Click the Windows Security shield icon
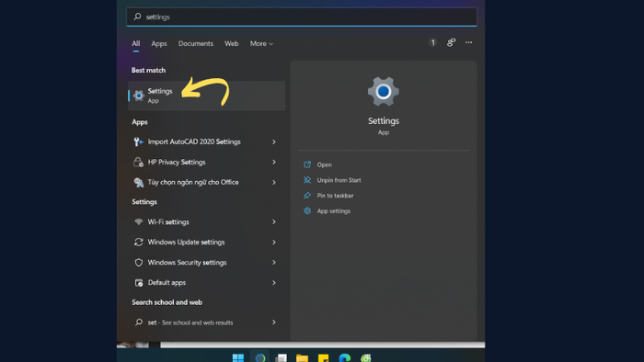Screen dimensions: 644x362 138,263
